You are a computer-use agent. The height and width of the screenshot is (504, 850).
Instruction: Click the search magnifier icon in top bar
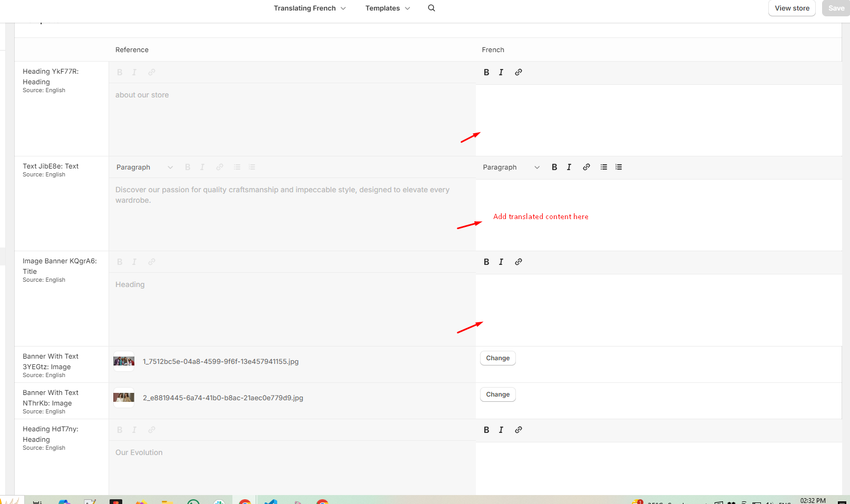(432, 8)
